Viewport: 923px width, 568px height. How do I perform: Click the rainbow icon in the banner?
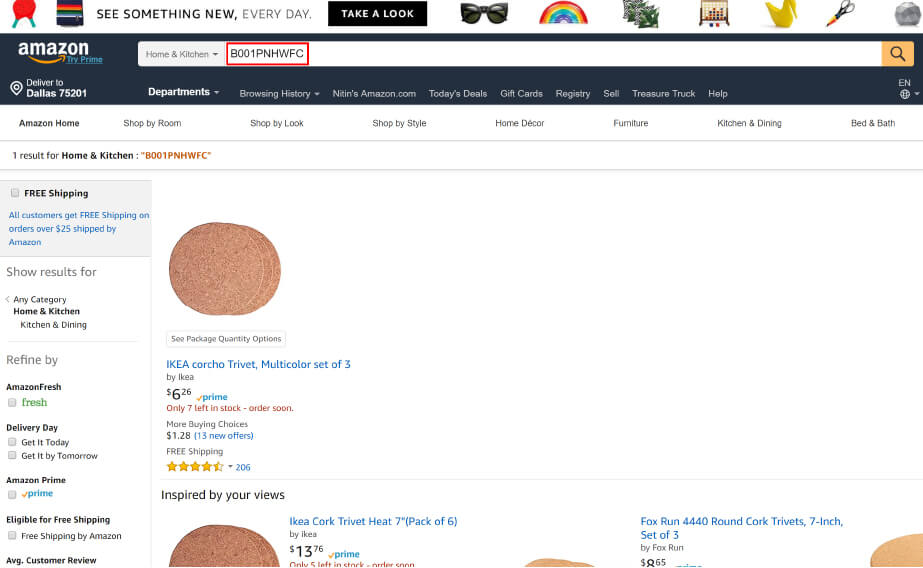pos(563,14)
